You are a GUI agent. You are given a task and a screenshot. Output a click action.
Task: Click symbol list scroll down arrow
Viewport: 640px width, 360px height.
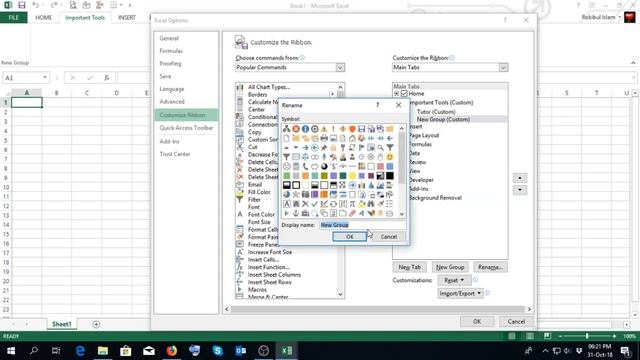pyautogui.click(x=402, y=214)
